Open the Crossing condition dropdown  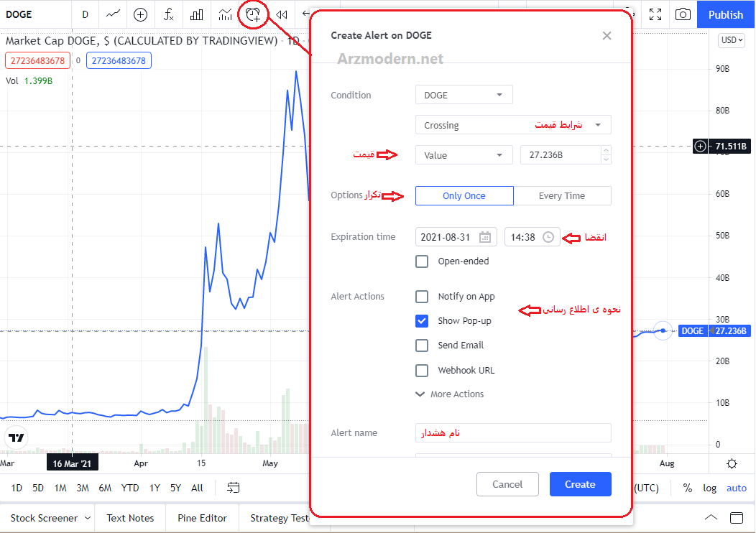tap(513, 125)
